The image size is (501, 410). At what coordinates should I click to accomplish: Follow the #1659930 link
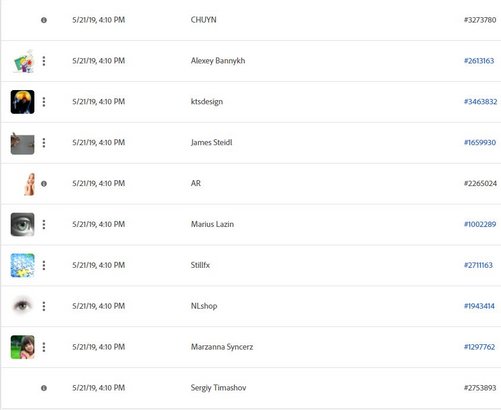[480, 143]
